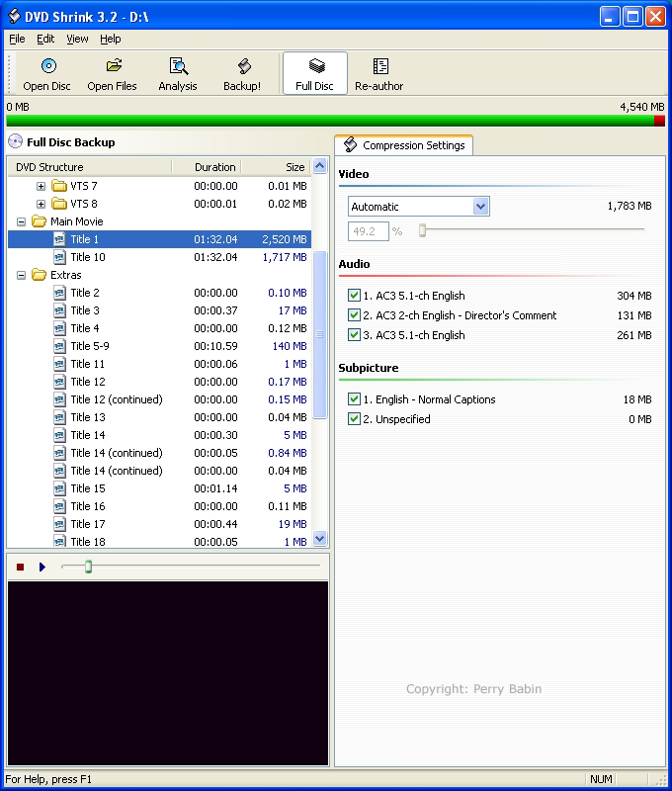
Task: Uncheck audio track 3 AC3 5.1-ch English
Action: (x=354, y=335)
